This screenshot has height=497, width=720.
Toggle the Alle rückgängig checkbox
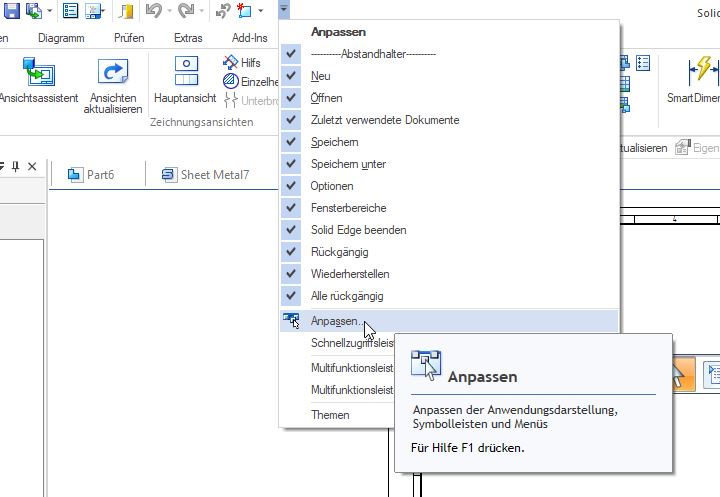pyautogui.click(x=291, y=296)
